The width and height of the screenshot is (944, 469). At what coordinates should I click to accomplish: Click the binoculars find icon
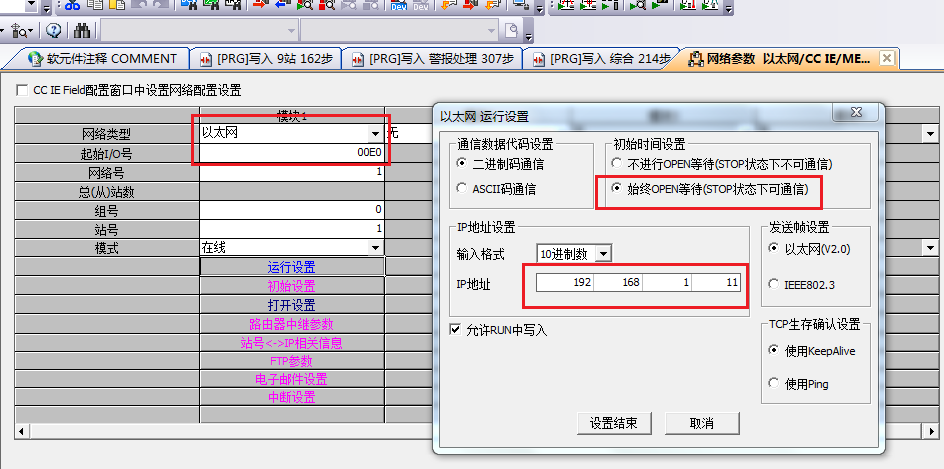82,30
